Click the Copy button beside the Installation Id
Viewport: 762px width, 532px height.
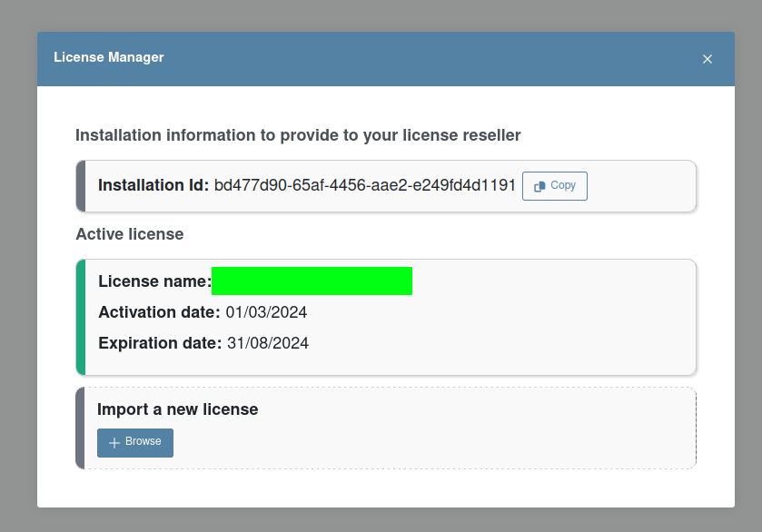click(555, 186)
